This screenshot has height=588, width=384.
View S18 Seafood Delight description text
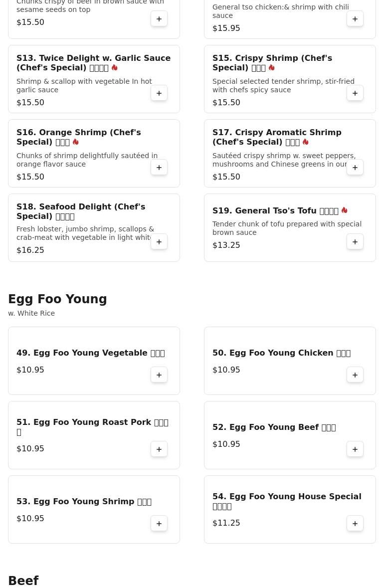85,233
